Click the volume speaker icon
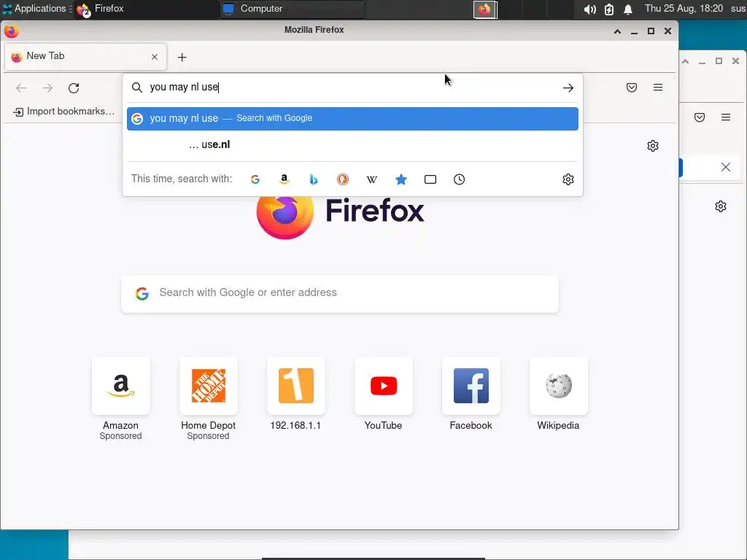 click(589, 9)
